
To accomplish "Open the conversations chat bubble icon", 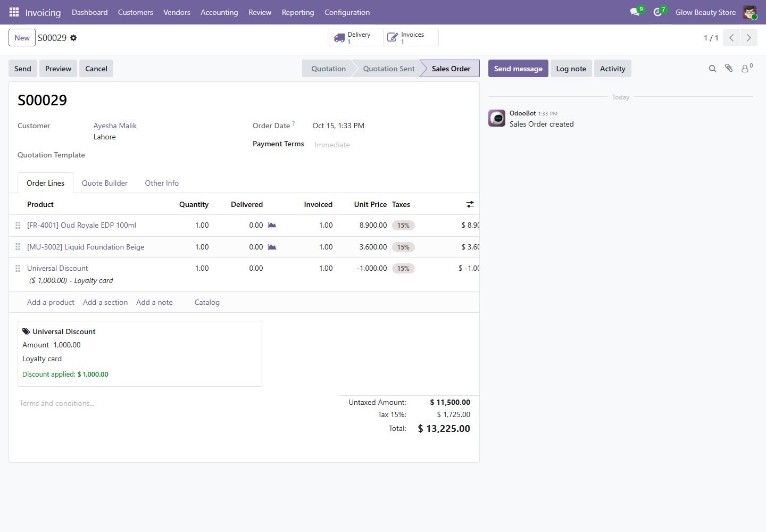I will coord(635,12).
